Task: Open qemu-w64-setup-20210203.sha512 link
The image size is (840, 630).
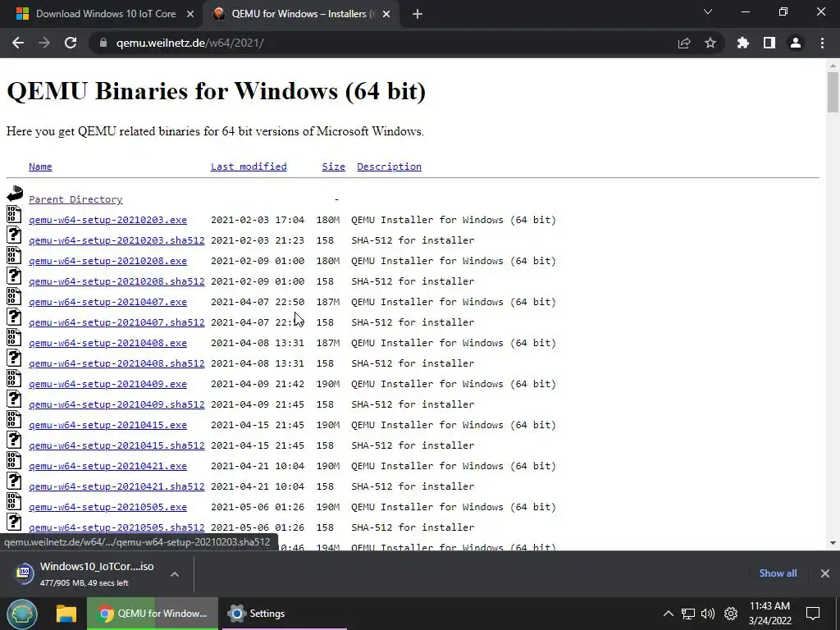Action: [116, 240]
